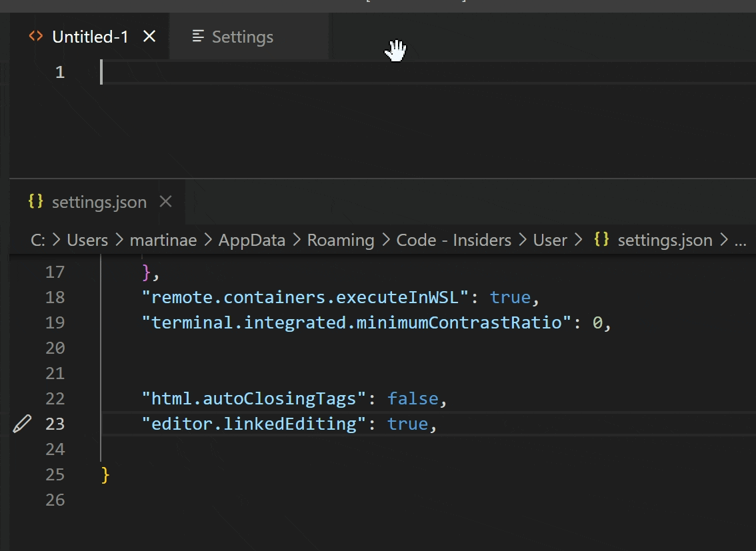Toggle editor.linkedEditing value to false

[407, 423]
